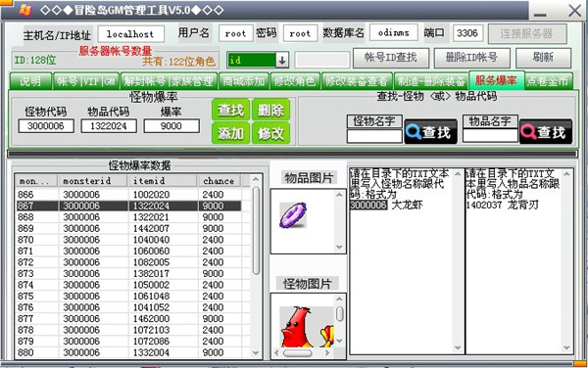Switch to the 修改角色 tab

click(295, 81)
